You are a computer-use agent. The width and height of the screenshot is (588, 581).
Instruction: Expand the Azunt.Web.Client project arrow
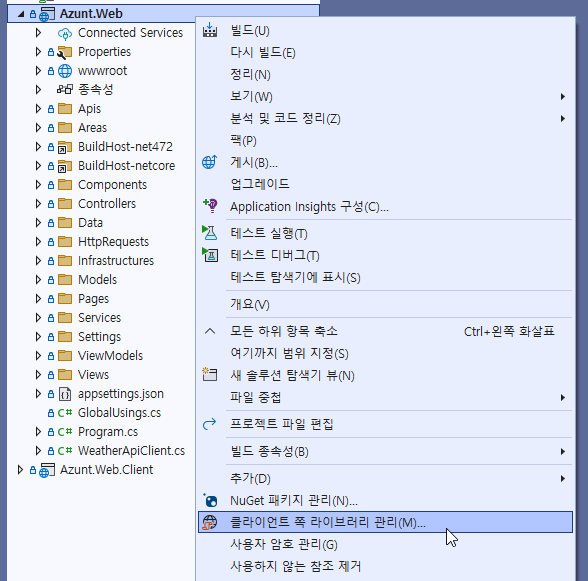pyautogui.click(x=20, y=470)
